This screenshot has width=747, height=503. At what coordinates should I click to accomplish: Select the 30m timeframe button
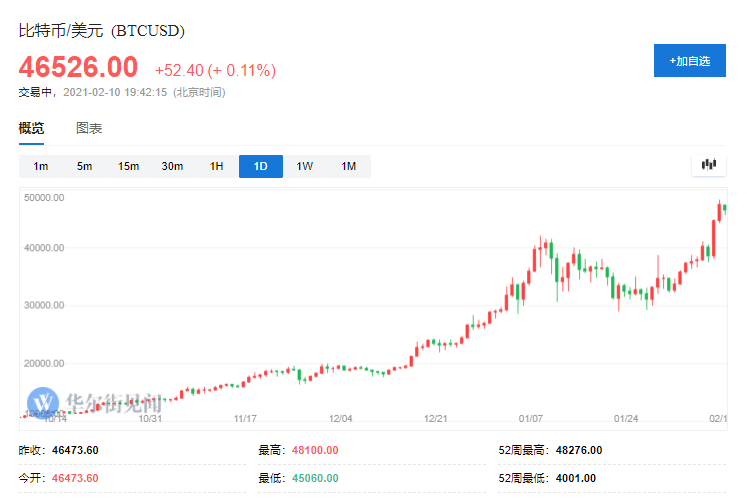coord(172,167)
